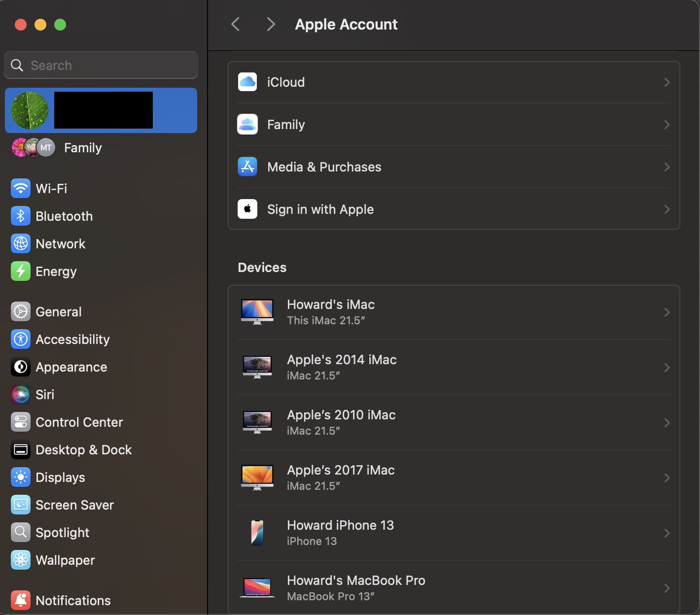The image size is (700, 615).
Task: Open Howard iPhone 13 chevron
Action: (666, 533)
